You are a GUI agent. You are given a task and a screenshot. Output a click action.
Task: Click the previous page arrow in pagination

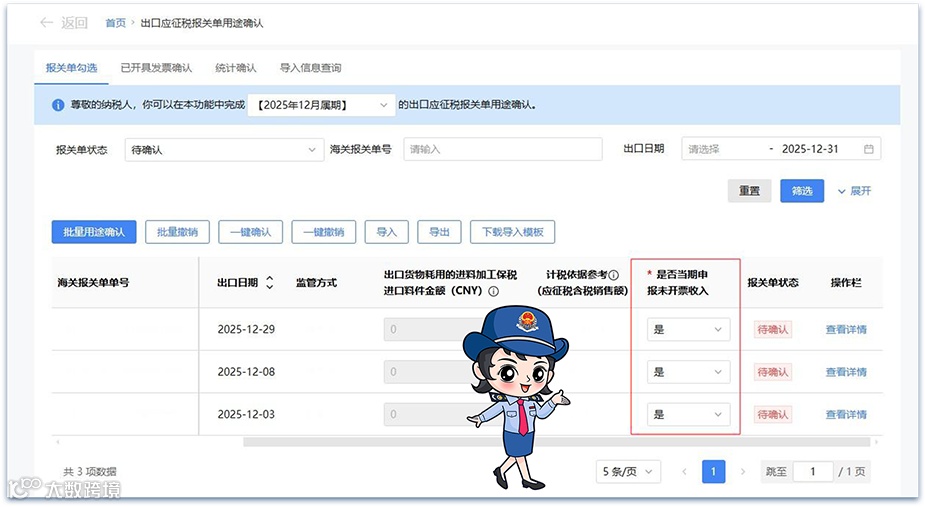pos(684,472)
